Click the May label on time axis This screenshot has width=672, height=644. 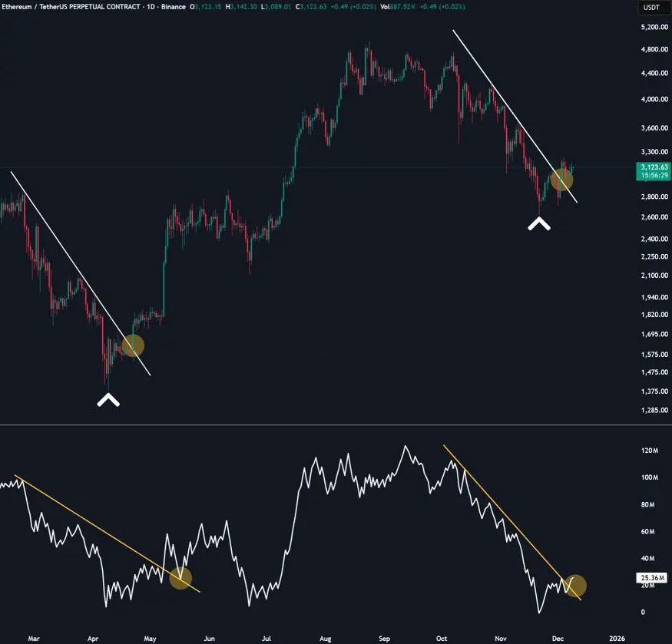click(x=150, y=639)
